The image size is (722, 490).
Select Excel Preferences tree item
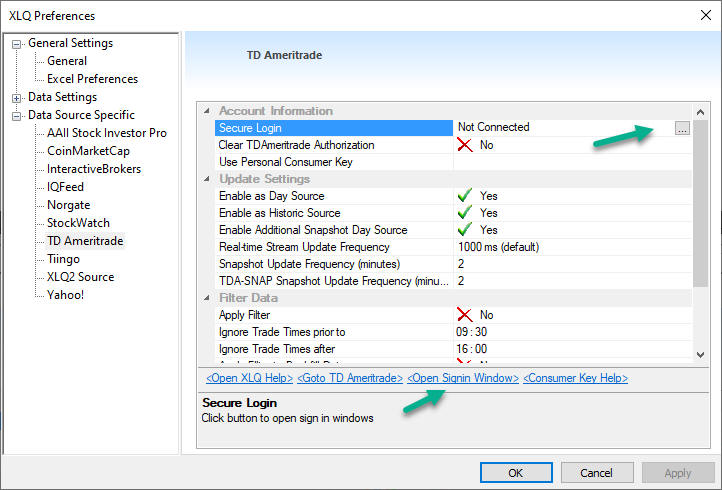tap(92, 79)
